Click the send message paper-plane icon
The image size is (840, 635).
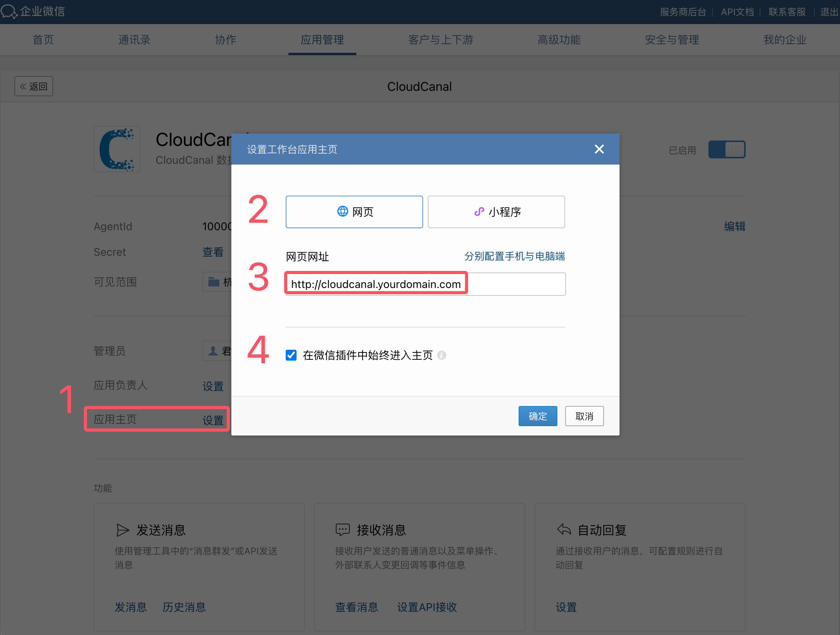123,530
